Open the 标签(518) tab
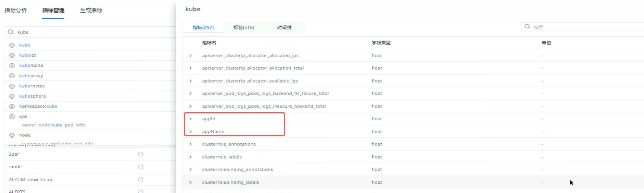This screenshot has height=193, width=644. point(244,28)
